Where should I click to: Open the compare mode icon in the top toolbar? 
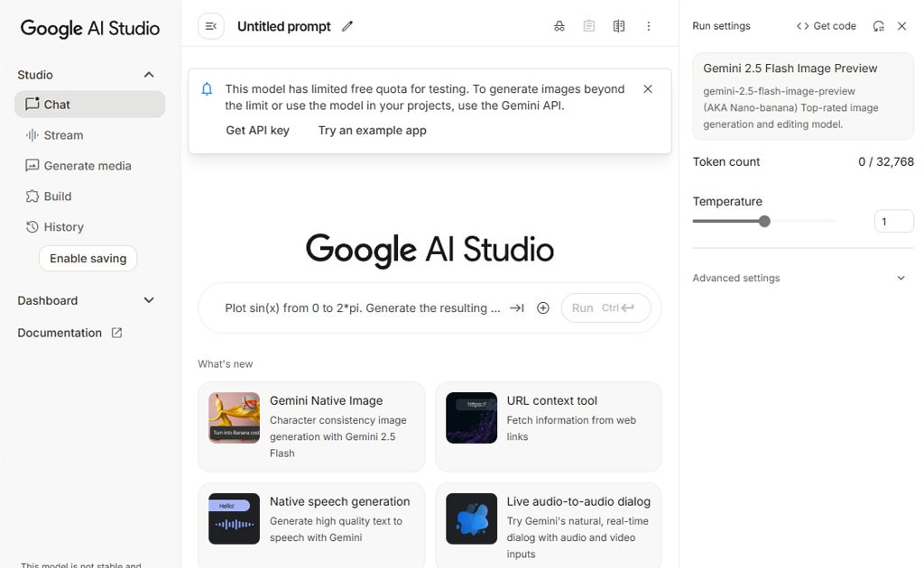619,26
